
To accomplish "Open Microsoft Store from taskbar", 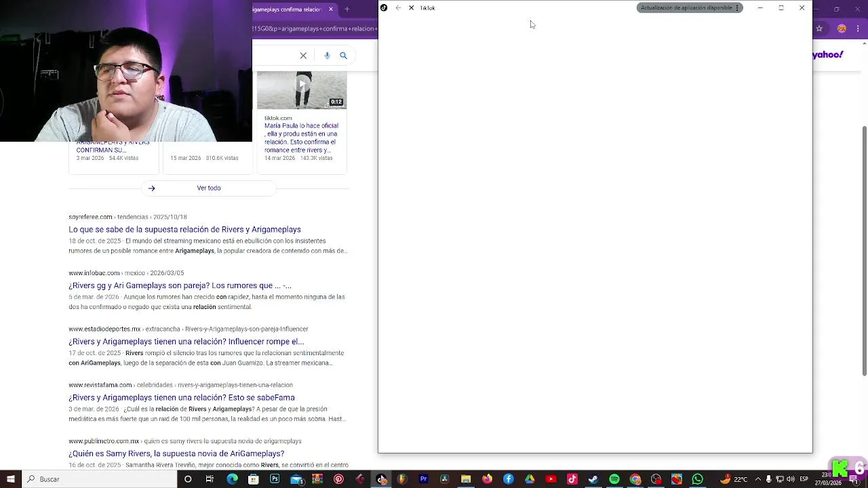I will pyautogui.click(x=253, y=479).
